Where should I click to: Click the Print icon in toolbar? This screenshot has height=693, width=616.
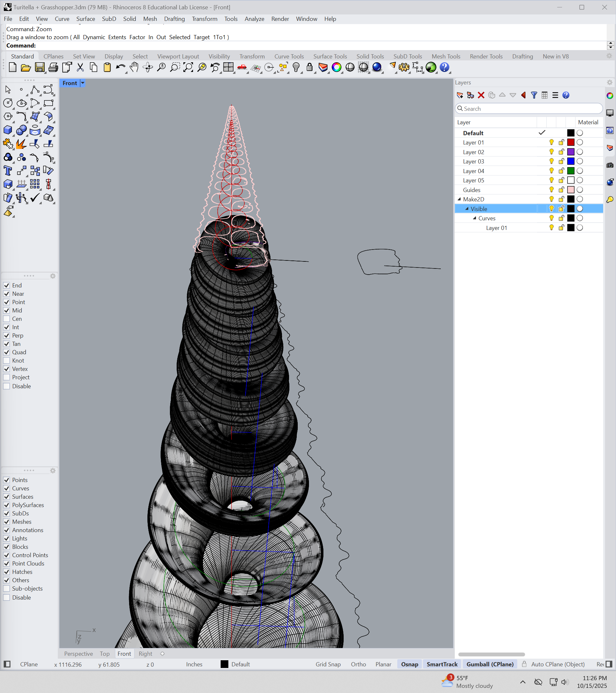pyautogui.click(x=53, y=67)
